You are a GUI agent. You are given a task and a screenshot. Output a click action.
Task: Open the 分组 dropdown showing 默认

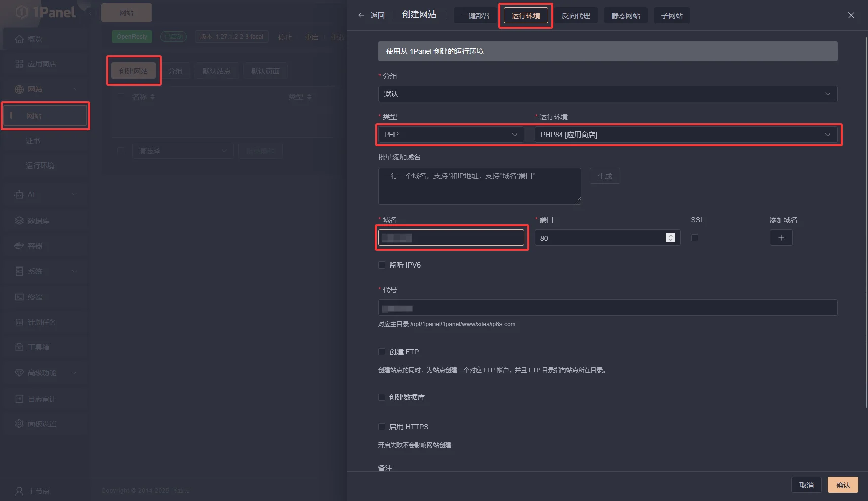click(607, 94)
